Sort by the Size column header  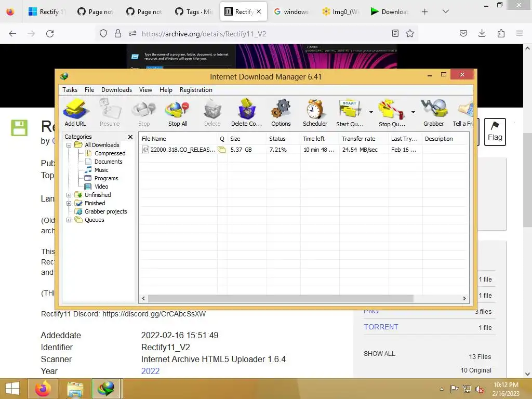click(x=247, y=139)
